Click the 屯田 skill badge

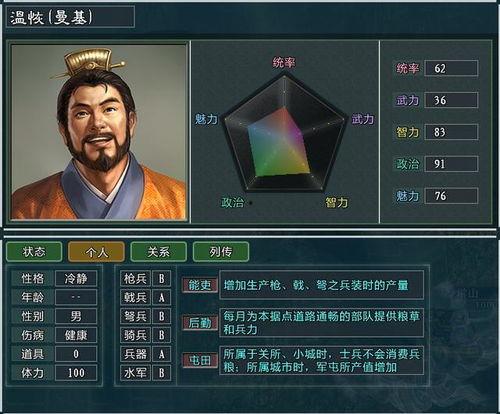point(200,360)
